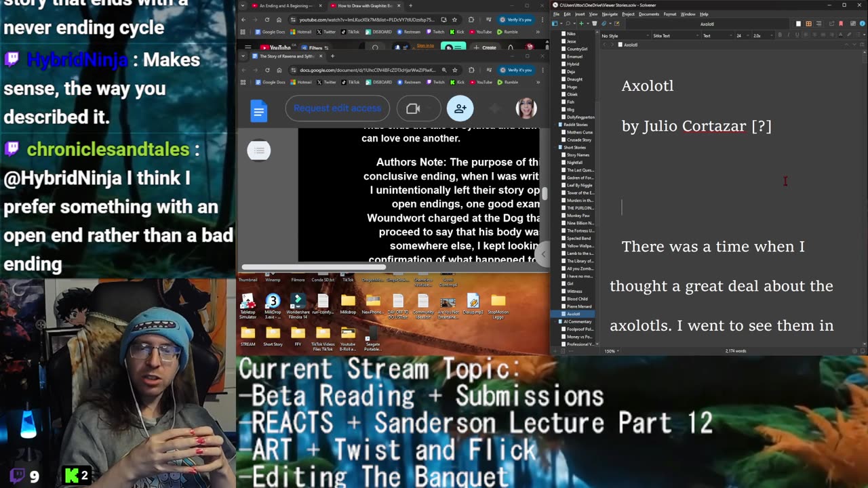868x488 pixels.
Task: Set left text alignment in format bar
Action: point(806,35)
